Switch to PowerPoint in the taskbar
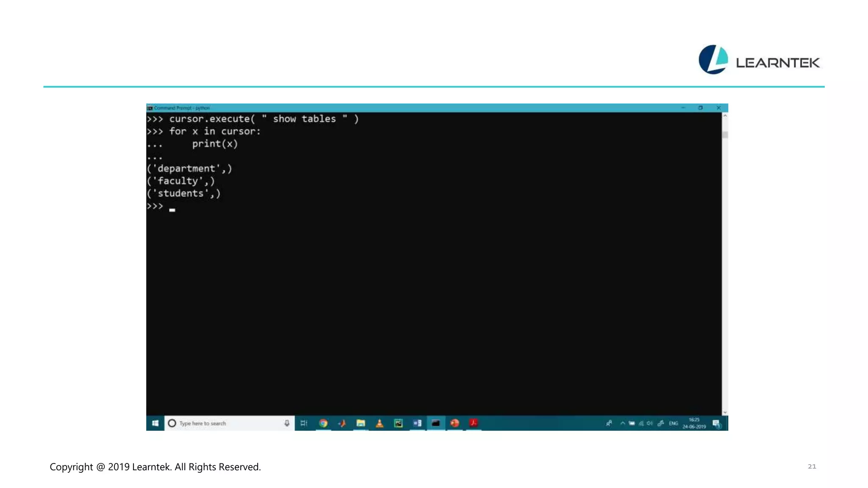Viewport: 868px width, 488px height. [x=455, y=423]
